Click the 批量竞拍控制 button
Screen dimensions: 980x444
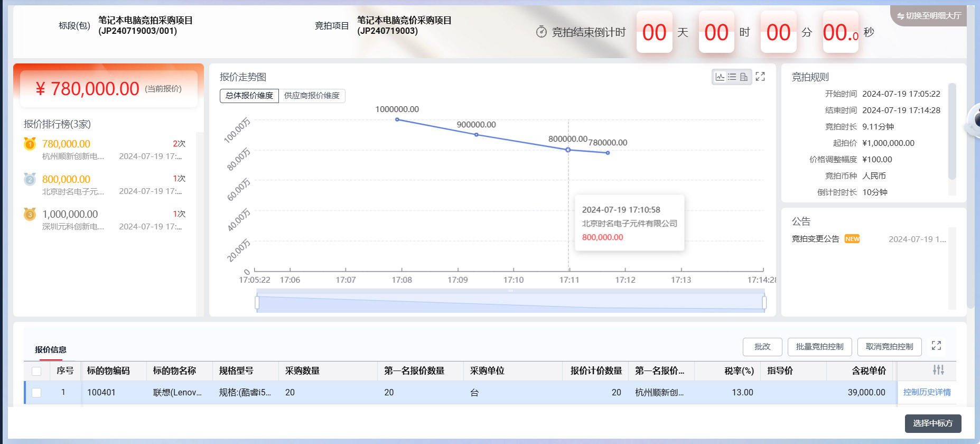(x=819, y=347)
